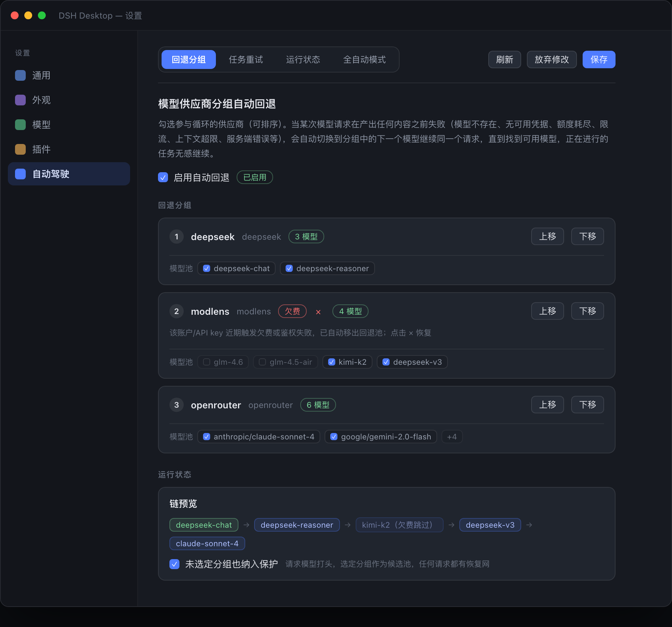Click the 4 模型 badge on modlens

click(350, 311)
